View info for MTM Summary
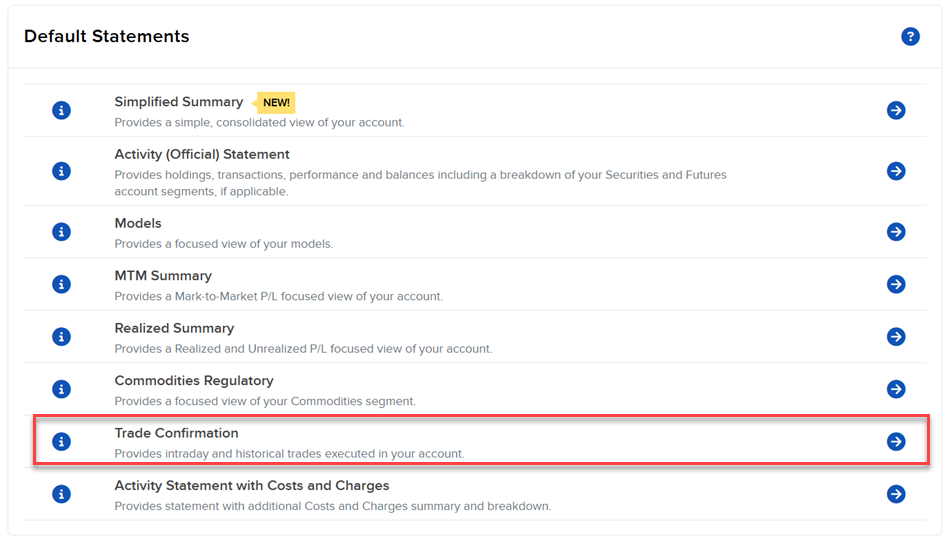This screenshot has width=950, height=548. coord(61,284)
